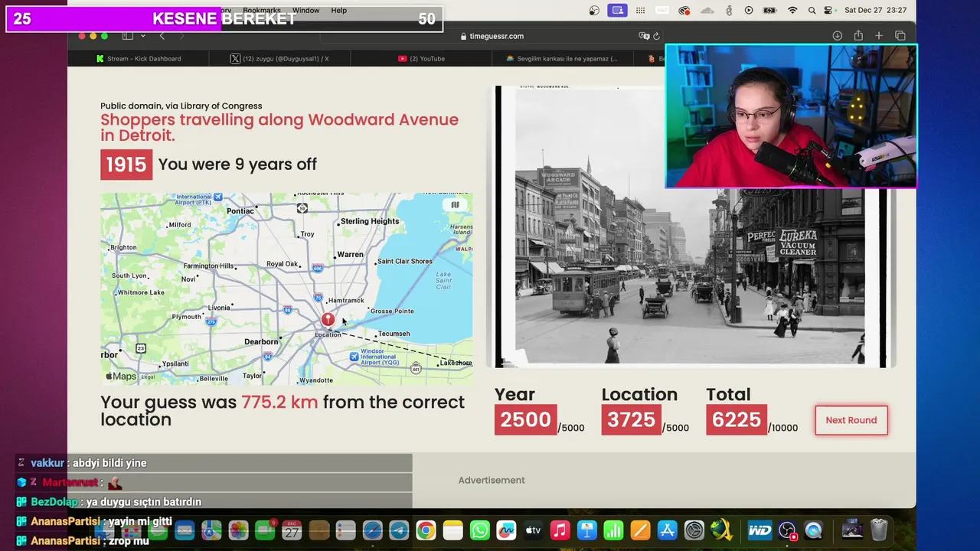This screenshot has width=980, height=551.
Task: Click the Wi-Fi icon in menu bar
Action: coord(792,11)
